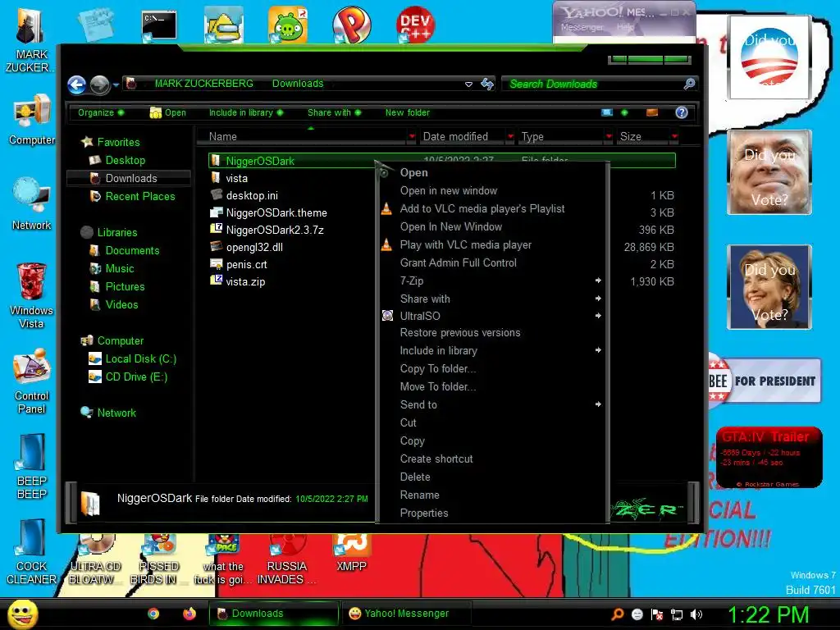Change view using the toolbar view icon

click(x=607, y=112)
